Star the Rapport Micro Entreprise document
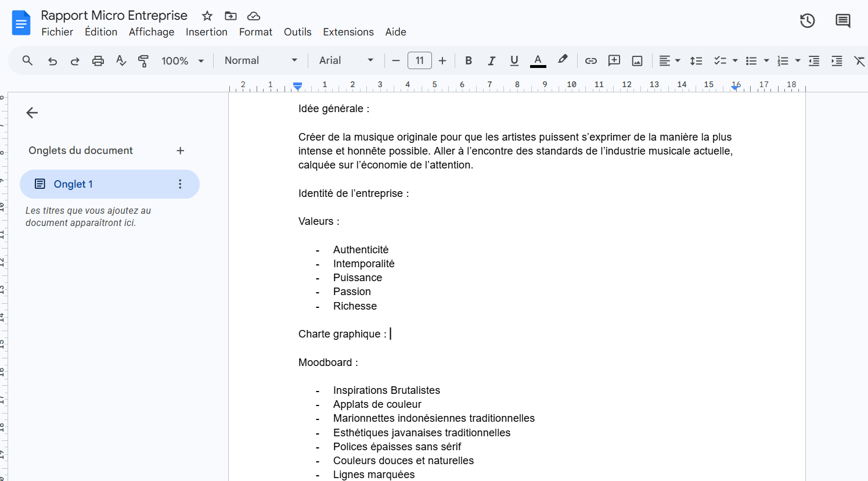868x481 pixels. point(207,16)
